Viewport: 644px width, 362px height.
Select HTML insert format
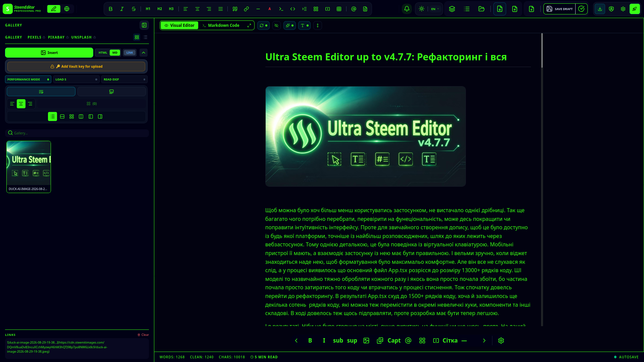(x=103, y=53)
